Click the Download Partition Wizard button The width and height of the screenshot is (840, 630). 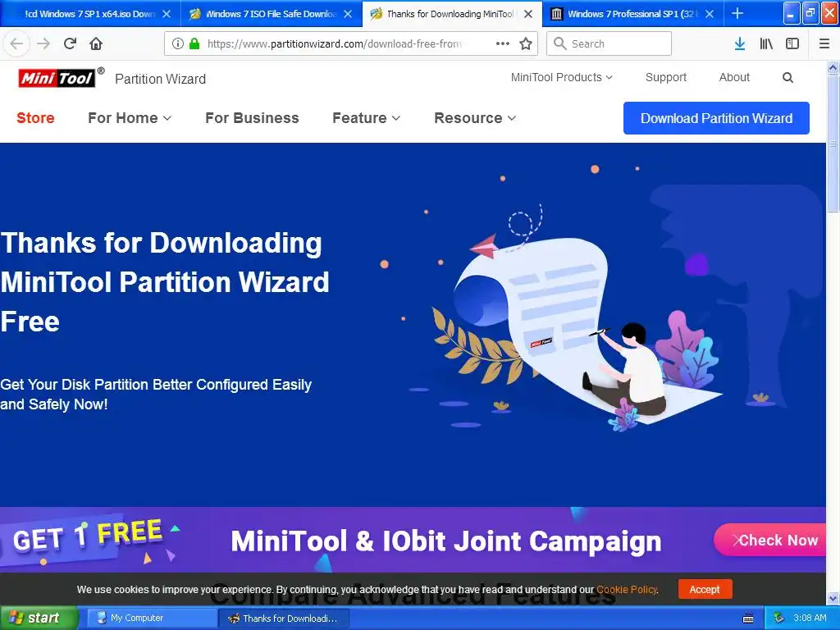(x=716, y=118)
